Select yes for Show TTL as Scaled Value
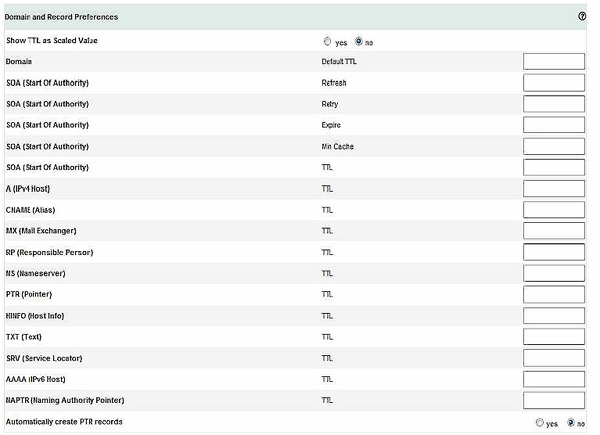 [x=327, y=42]
